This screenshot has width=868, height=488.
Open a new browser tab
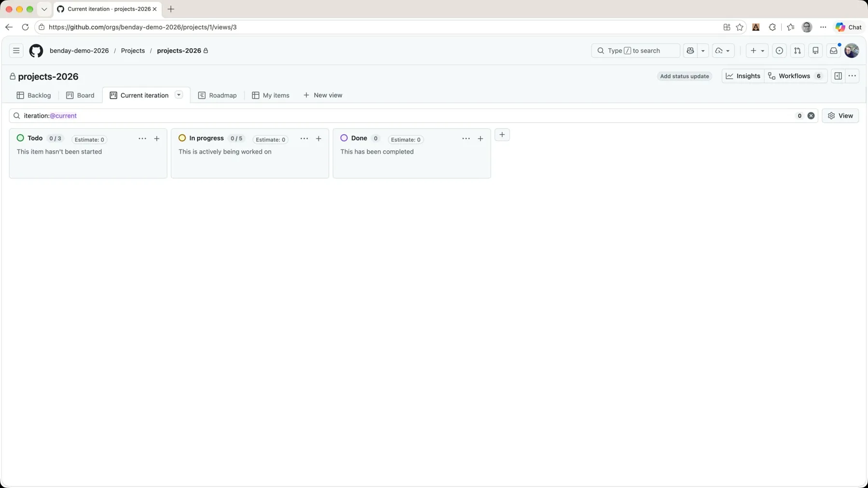pyautogui.click(x=171, y=9)
